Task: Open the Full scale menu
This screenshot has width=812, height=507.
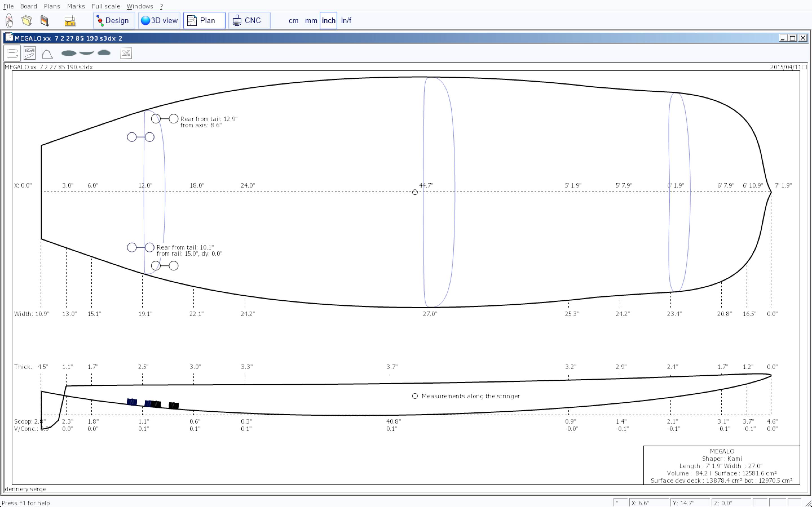Action: click(106, 6)
